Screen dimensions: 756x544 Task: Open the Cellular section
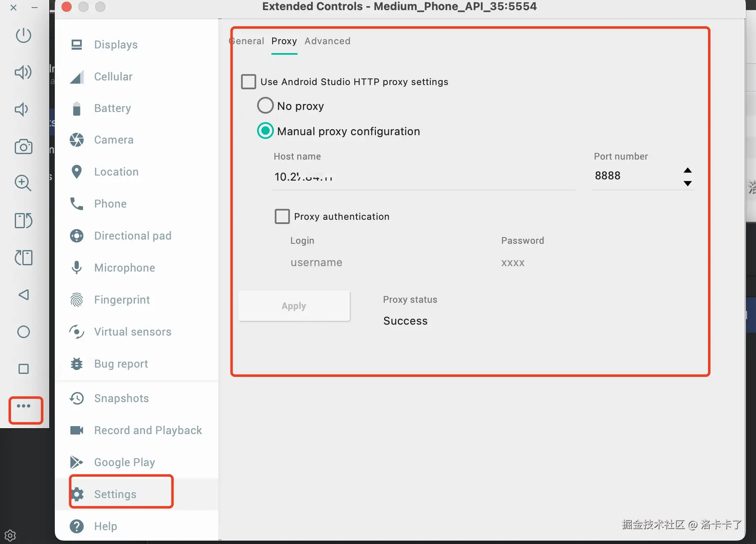pyautogui.click(x=137, y=77)
